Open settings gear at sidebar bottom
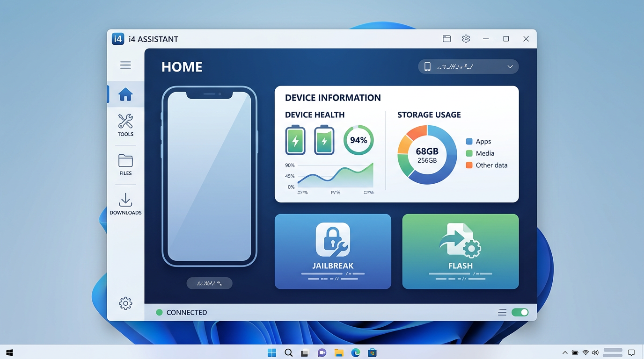This screenshot has height=359, width=644. 125,303
